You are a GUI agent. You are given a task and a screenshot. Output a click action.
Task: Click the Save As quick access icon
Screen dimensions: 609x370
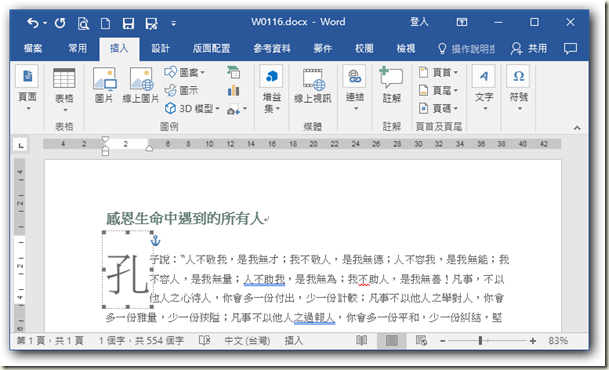pos(151,23)
